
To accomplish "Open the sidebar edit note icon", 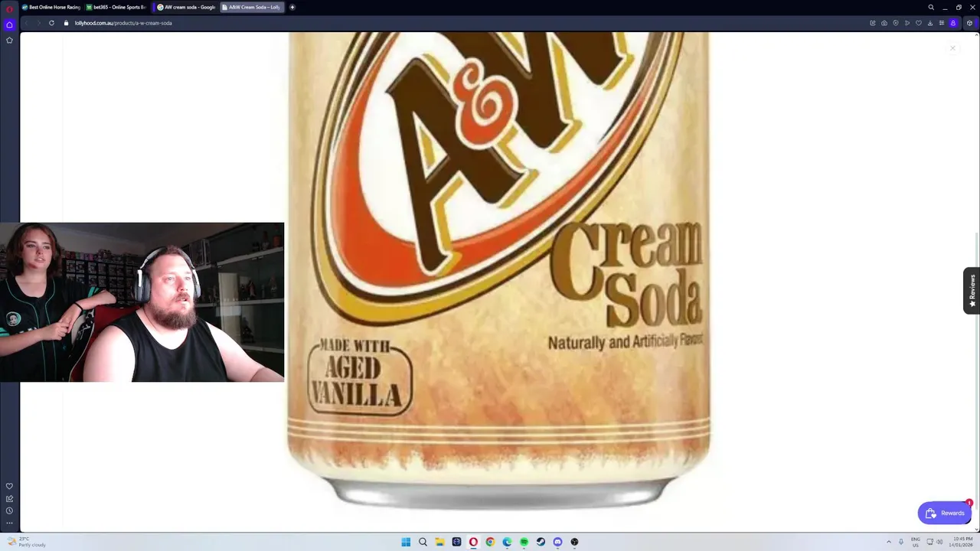I will pos(9,498).
